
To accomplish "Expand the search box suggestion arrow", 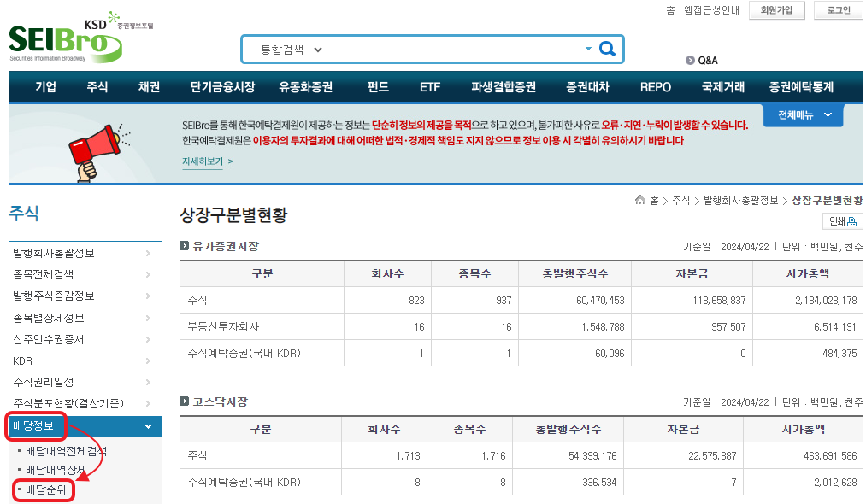I will [x=588, y=50].
